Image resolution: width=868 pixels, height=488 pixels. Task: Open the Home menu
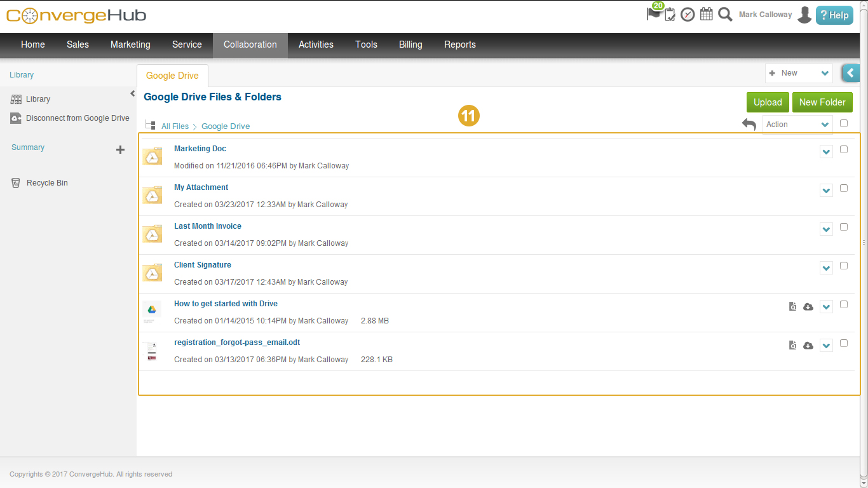click(33, 44)
